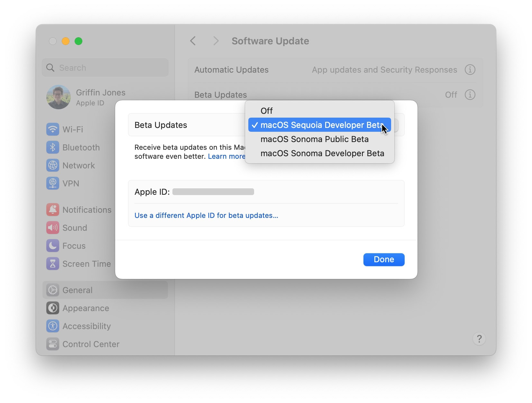Image resolution: width=532 pixels, height=403 pixels.
Task: Open Control Center icon
Action: tap(53, 344)
